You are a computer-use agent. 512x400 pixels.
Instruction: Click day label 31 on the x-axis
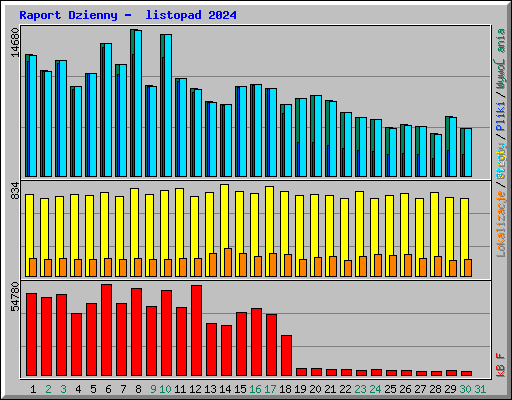click(x=480, y=389)
